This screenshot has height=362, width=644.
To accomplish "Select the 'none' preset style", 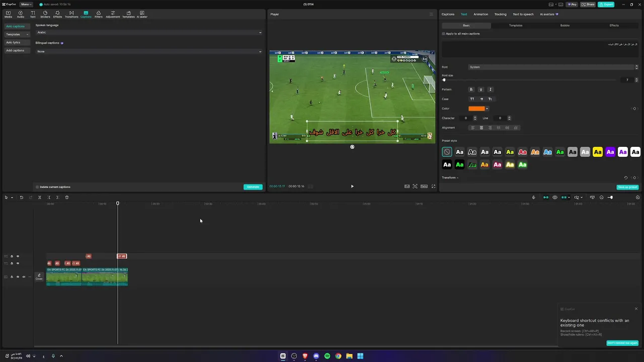I will click(447, 152).
